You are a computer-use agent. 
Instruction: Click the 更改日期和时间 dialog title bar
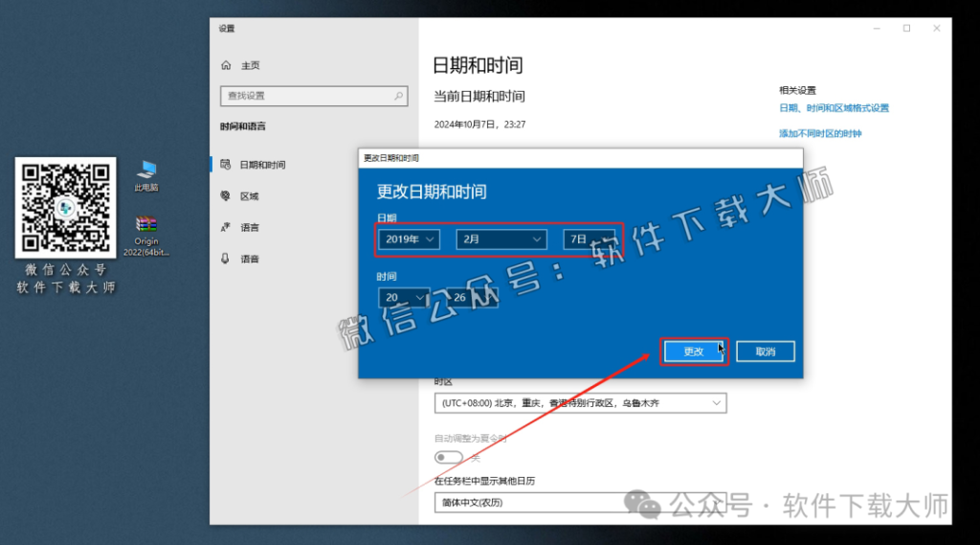pyautogui.click(x=581, y=158)
